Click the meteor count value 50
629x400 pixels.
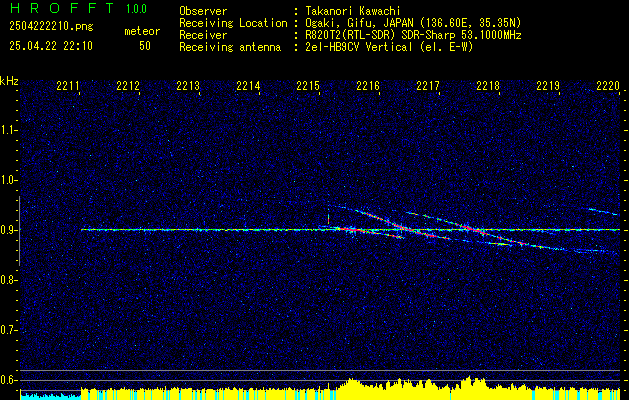(x=145, y=46)
